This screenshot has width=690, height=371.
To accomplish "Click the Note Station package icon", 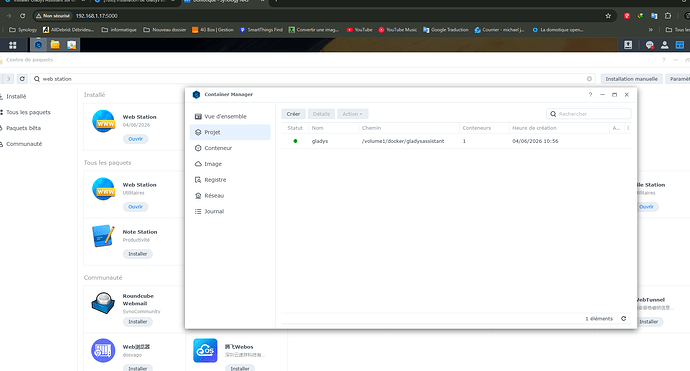I will (x=103, y=236).
